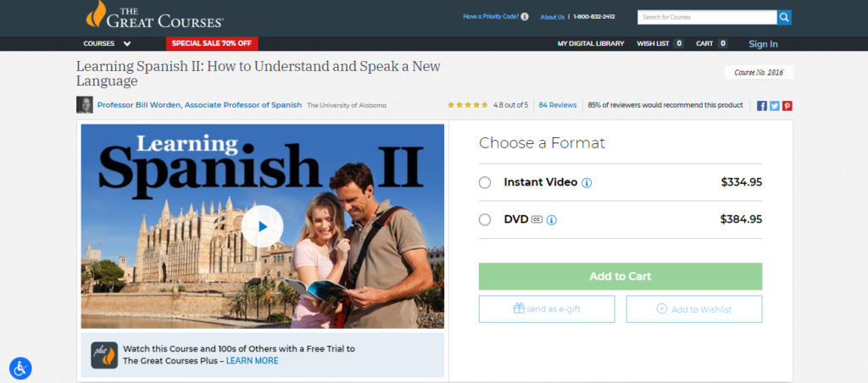Select DVD format
This screenshot has width=868, height=383.
tap(485, 219)
